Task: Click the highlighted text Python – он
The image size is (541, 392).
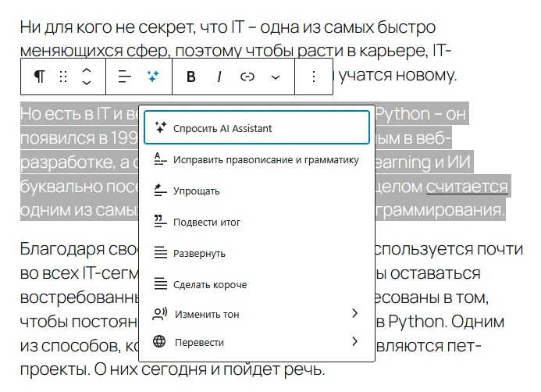Action: point(420,113)
